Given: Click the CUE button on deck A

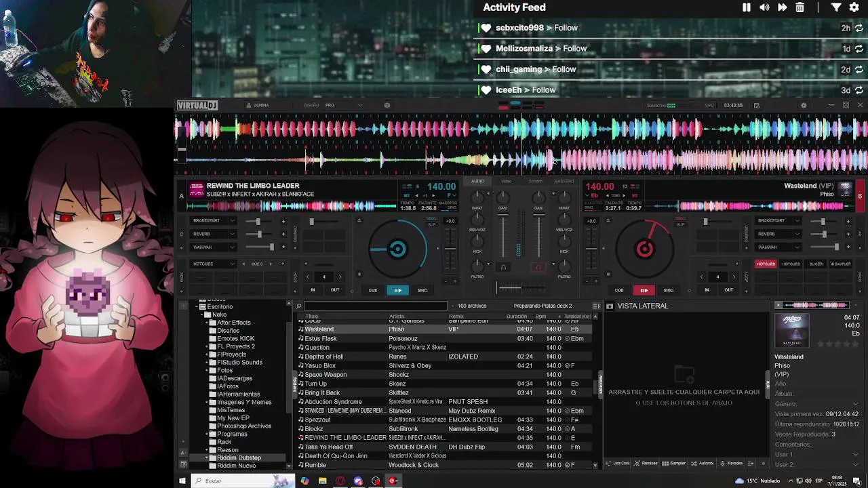Looking at the screenshot, I should 372,290.
